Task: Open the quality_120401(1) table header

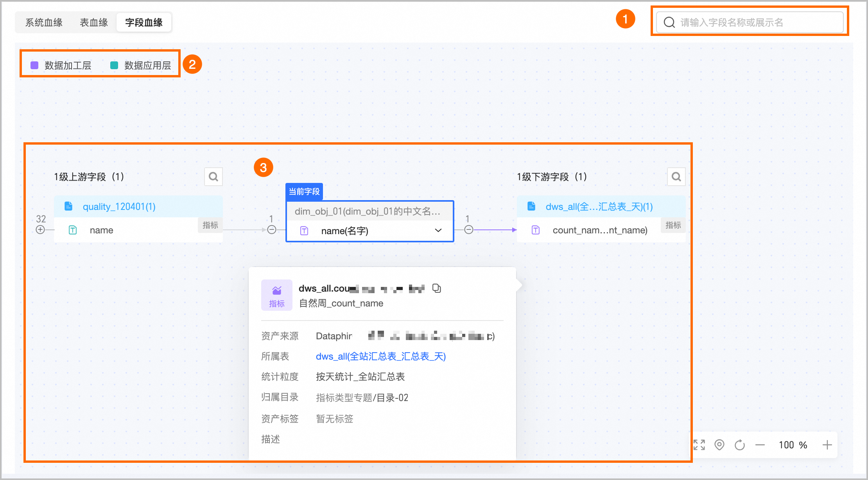Action: tap(119, 207)
